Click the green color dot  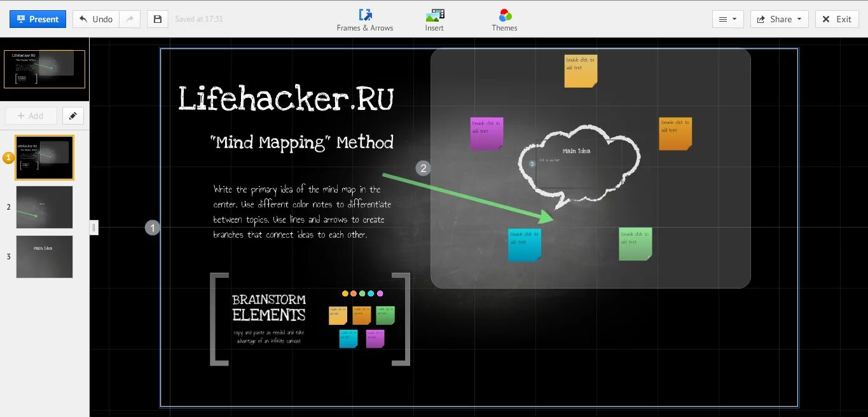click(x=362, y=294)
